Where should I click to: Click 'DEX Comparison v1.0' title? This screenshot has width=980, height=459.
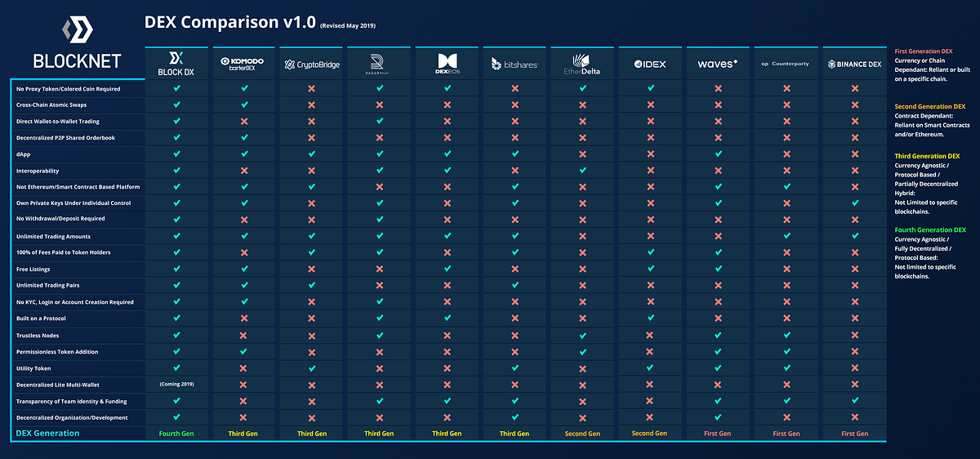[229, 23]
